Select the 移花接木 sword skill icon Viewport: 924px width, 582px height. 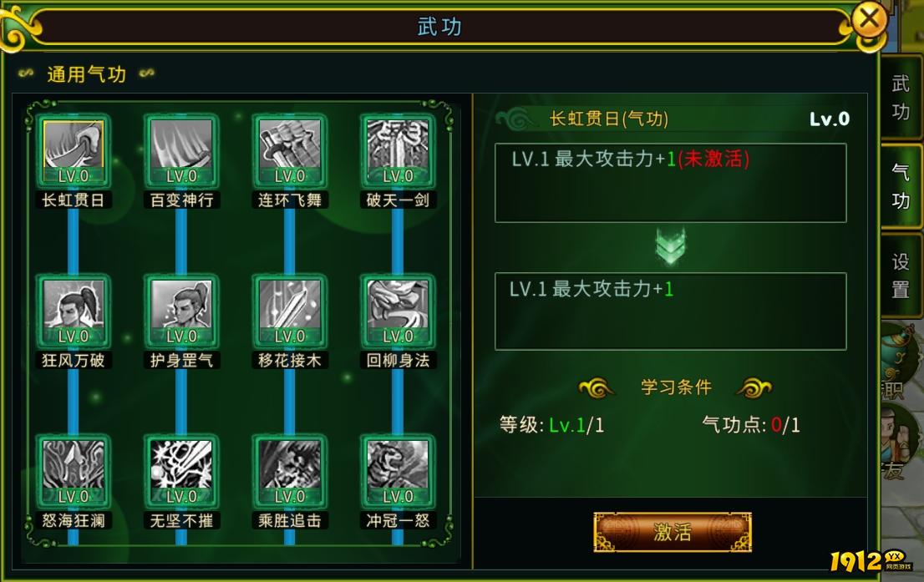tap(289, 311)
